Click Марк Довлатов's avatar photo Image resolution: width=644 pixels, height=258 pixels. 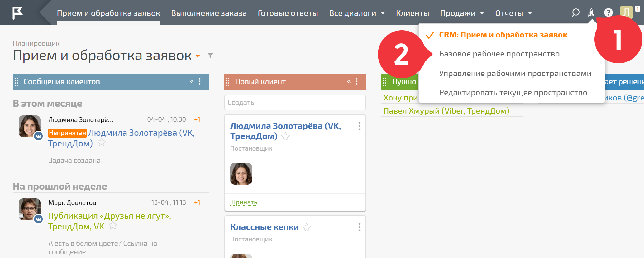[30, 209]
